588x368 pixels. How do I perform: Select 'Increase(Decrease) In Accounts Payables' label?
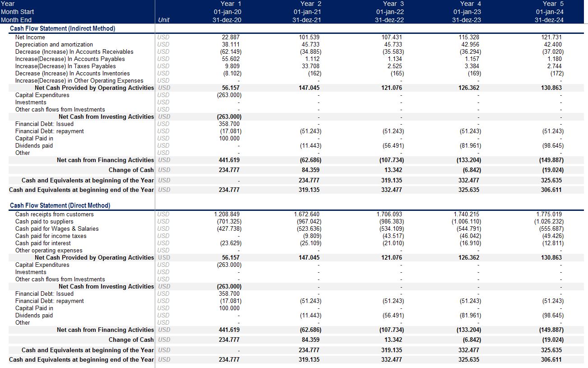coord(70,59)
